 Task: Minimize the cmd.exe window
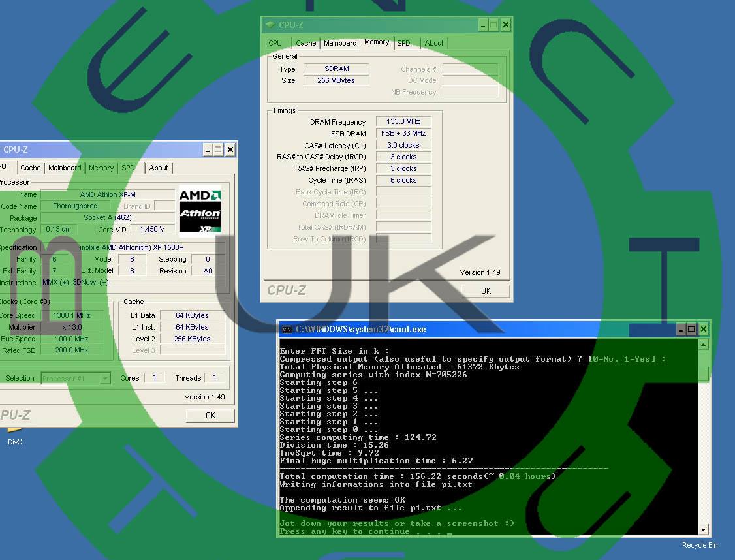pyautogui.click(x=680, y=330)
